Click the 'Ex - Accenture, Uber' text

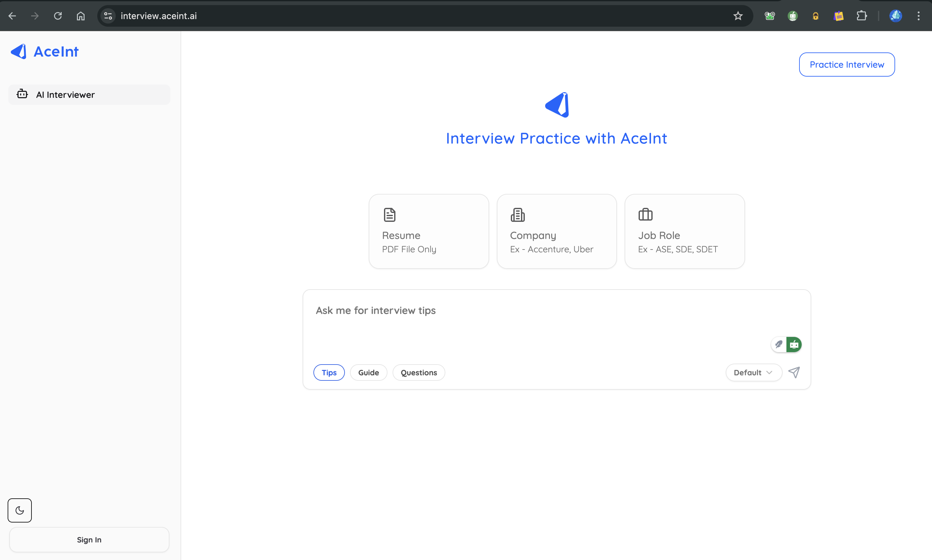tap(552, 249)
